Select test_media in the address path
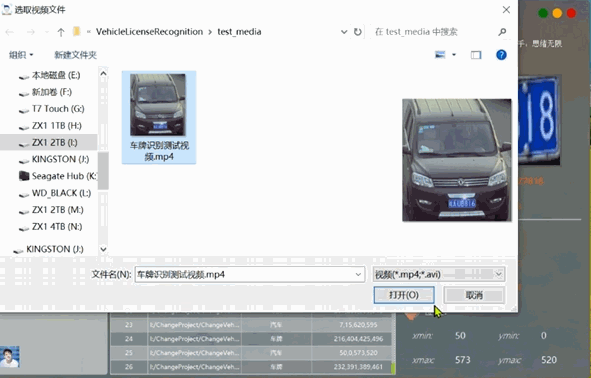Screen dimensions: 591x378 (239, 32)
